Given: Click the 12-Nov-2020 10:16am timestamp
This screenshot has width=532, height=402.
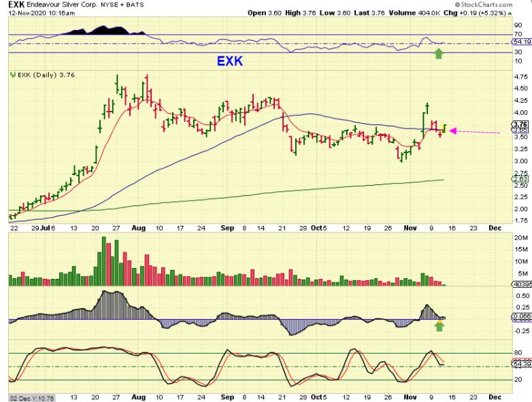Looking at the screenshot, I should coord(41,13).
